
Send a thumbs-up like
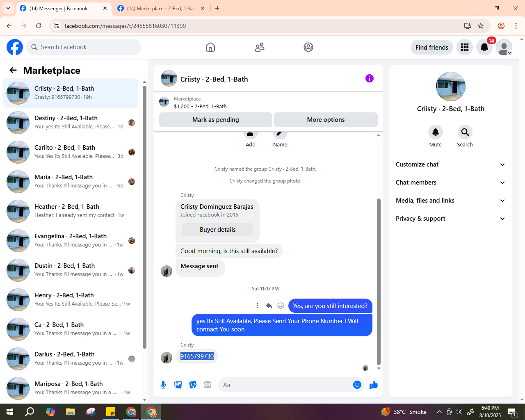tap(374, 385)
